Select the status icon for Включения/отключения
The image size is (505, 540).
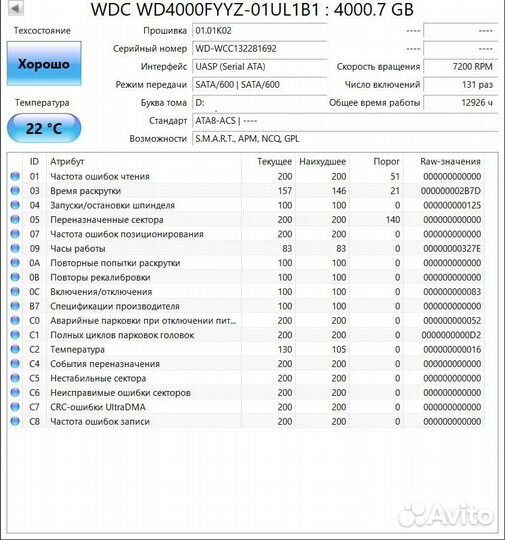(x=15, y=292)
